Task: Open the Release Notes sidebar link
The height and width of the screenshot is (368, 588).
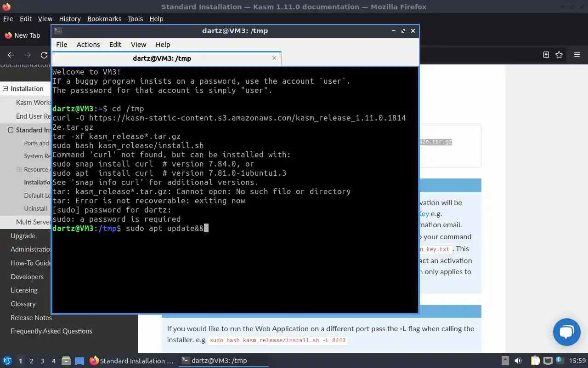Action: [x=31, y=318]
